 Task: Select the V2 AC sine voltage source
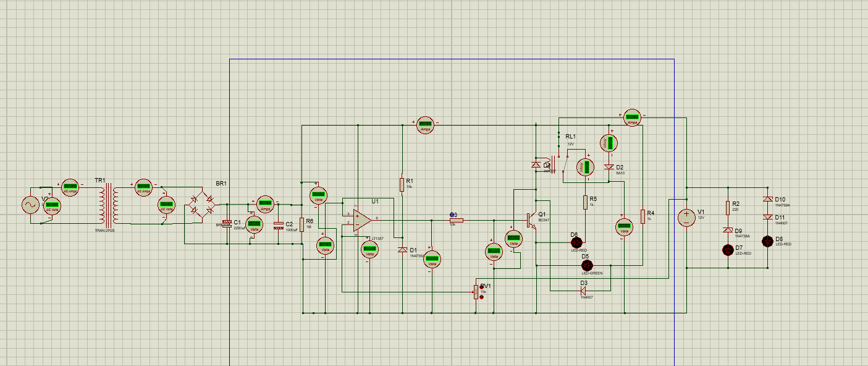(30, 205)
